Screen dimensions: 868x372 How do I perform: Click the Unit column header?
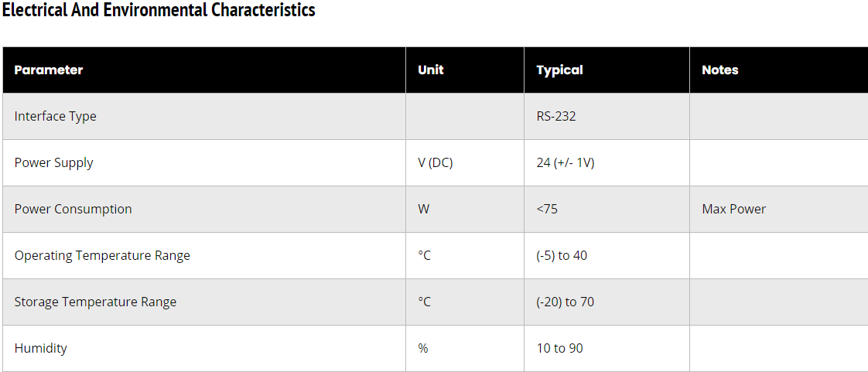pyautogui.click(x=431, y=70)
